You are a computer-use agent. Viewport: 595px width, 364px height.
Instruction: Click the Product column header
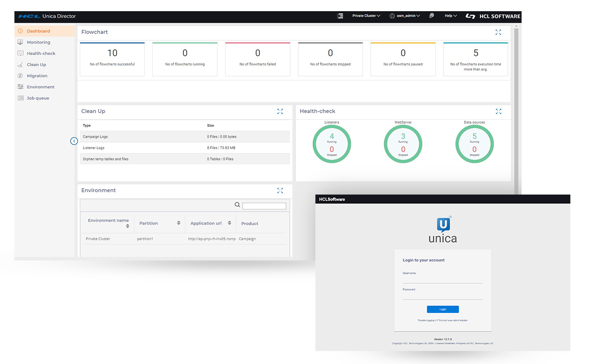250,223
